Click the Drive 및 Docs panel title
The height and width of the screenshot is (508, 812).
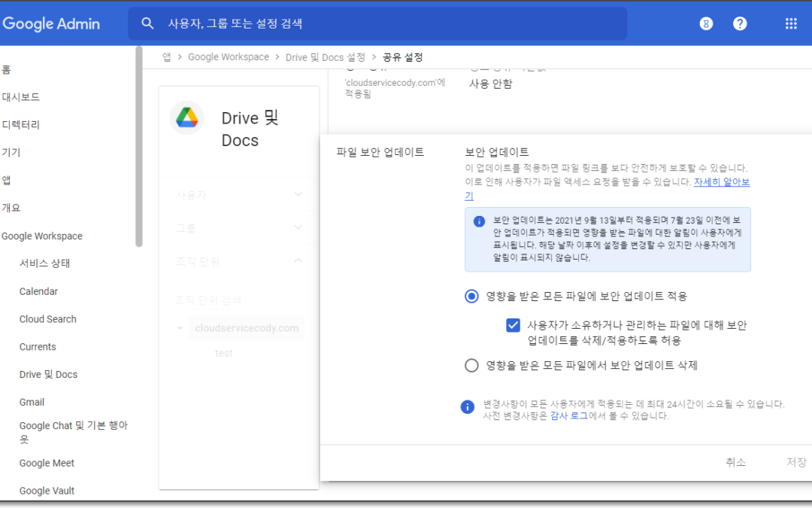click(250, 129)
